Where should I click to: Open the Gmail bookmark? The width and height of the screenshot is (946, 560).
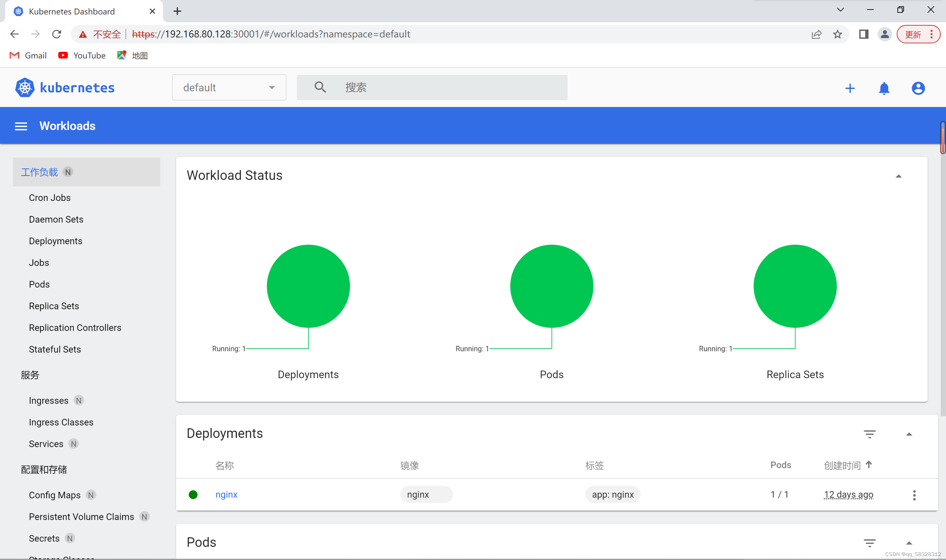click(28, 55)
